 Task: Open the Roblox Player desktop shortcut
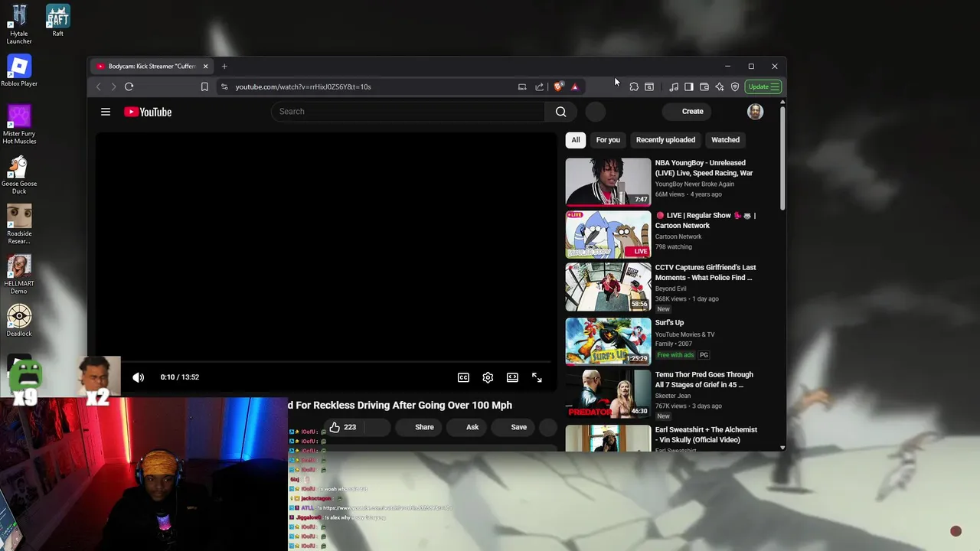[19, 71]
